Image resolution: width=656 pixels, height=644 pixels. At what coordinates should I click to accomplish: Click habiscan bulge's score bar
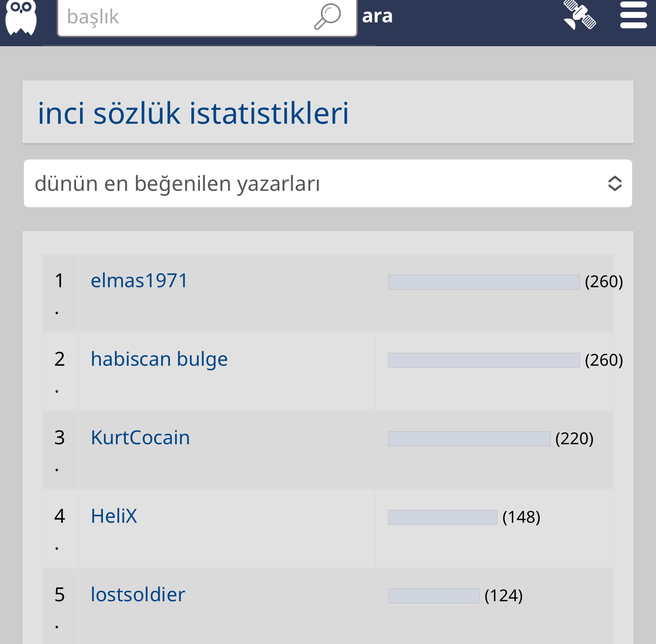(484, 360)
